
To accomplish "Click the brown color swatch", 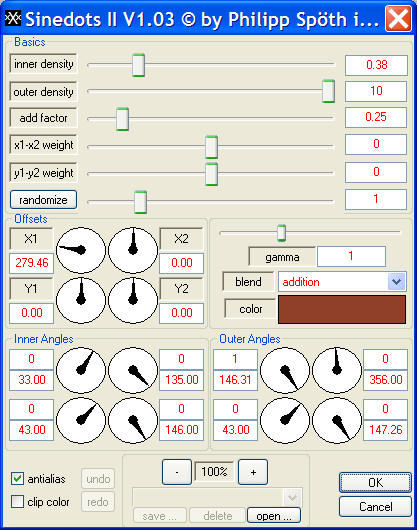I will (342, 309).
